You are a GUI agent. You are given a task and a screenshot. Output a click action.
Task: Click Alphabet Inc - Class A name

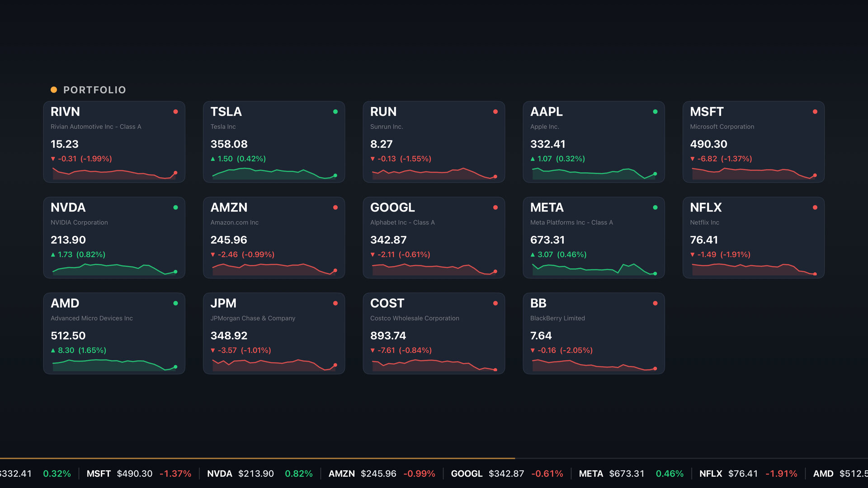[x=402, y=222]
